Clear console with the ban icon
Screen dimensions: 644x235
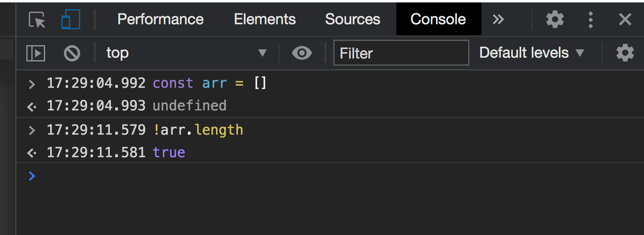tap(72, 53)
